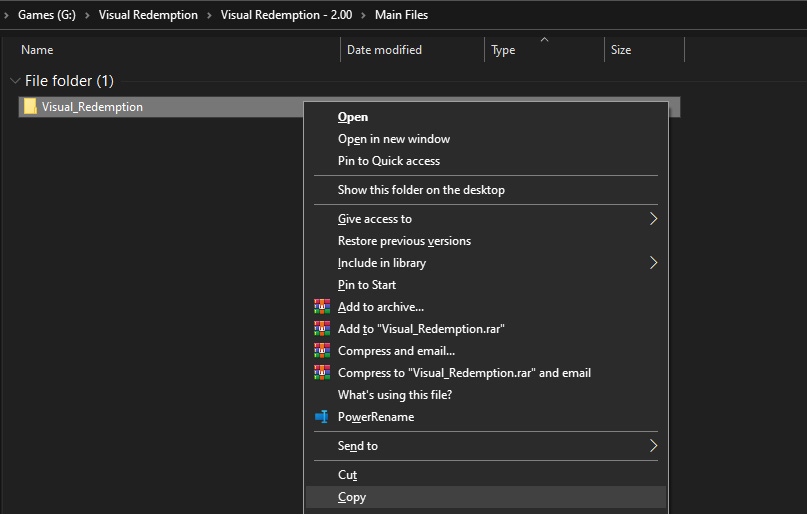The height and width of the screenshot is (514, 807).
Task: Choose Pin to Quick access
Action: [x=388, y=161]
